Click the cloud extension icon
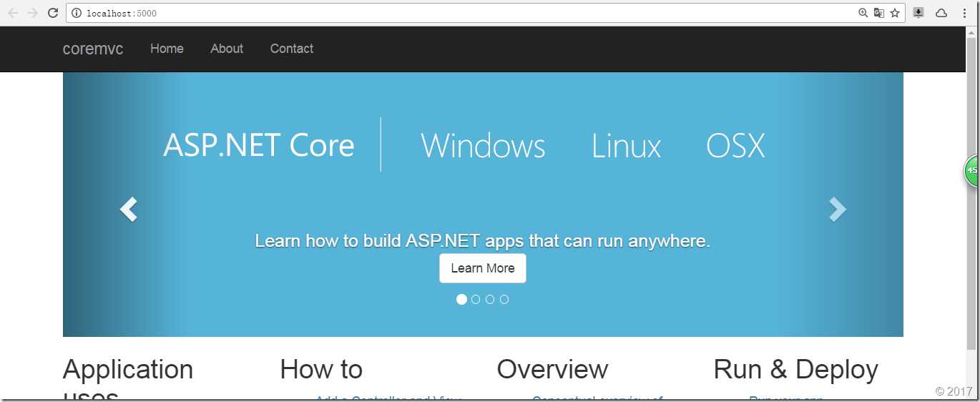Screen dimensions: 980x402 tap(941, 13)
